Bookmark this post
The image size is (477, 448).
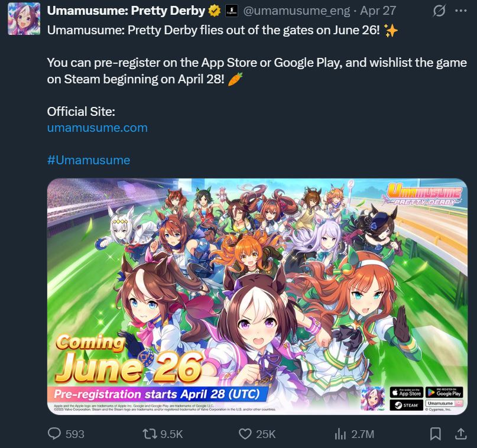pyautogui.click(x=435, y=434)
